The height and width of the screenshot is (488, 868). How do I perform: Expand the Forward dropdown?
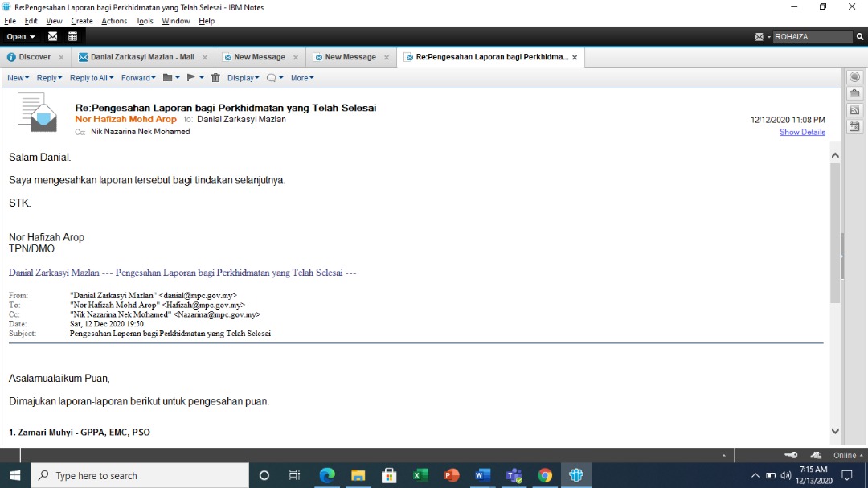pos(137,78)
